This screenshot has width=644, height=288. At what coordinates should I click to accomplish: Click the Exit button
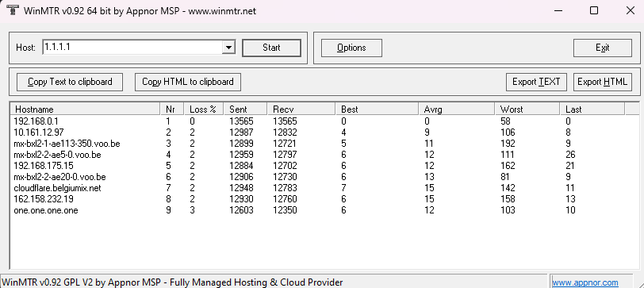tap(603, 48)
